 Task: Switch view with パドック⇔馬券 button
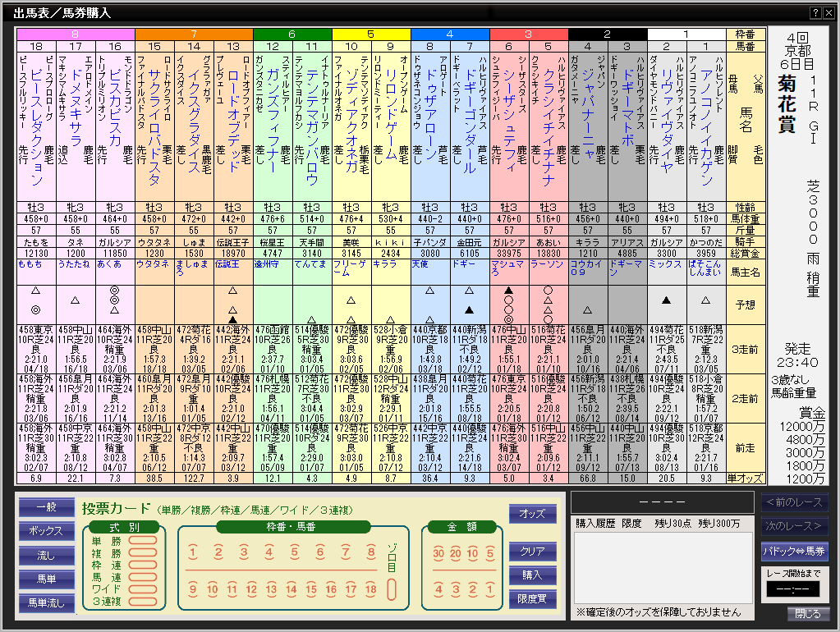tap(795, 551)
